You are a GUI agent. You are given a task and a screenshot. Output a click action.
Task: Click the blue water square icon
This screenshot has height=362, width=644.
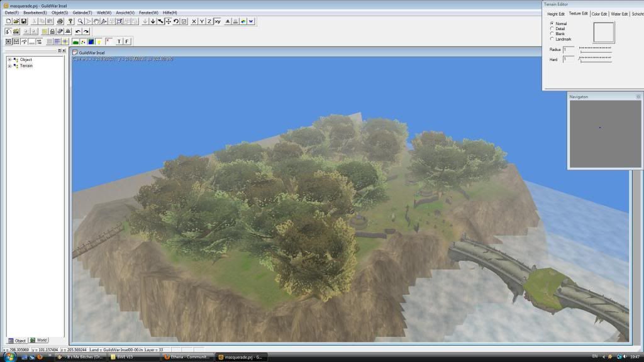(x=91, y=41)
